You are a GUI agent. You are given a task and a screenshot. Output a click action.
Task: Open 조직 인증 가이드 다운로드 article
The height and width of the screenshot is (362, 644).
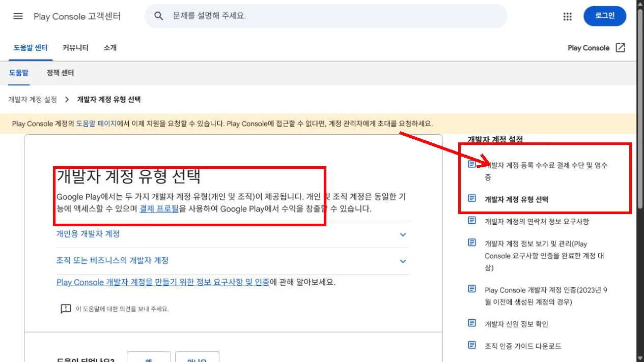tap(523, 346)
